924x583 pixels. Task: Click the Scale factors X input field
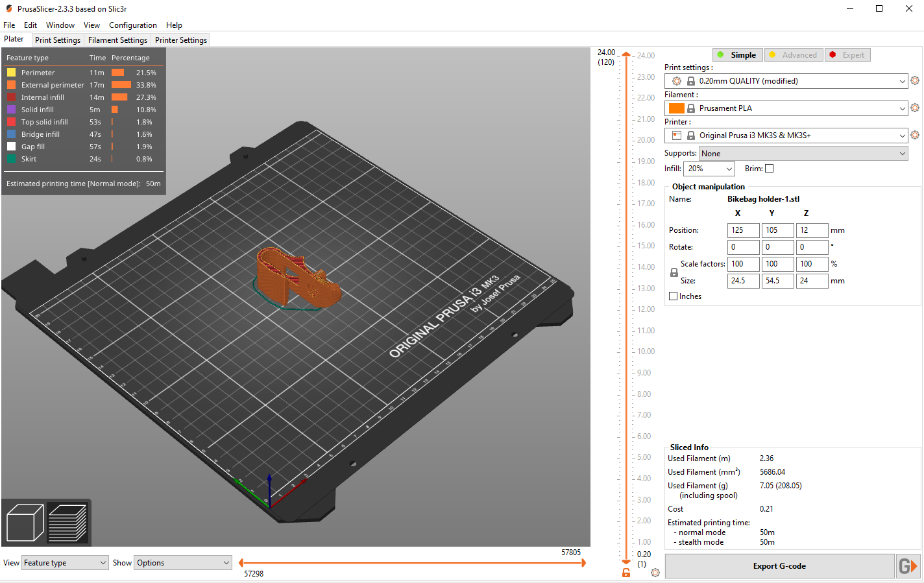point(744,264)
